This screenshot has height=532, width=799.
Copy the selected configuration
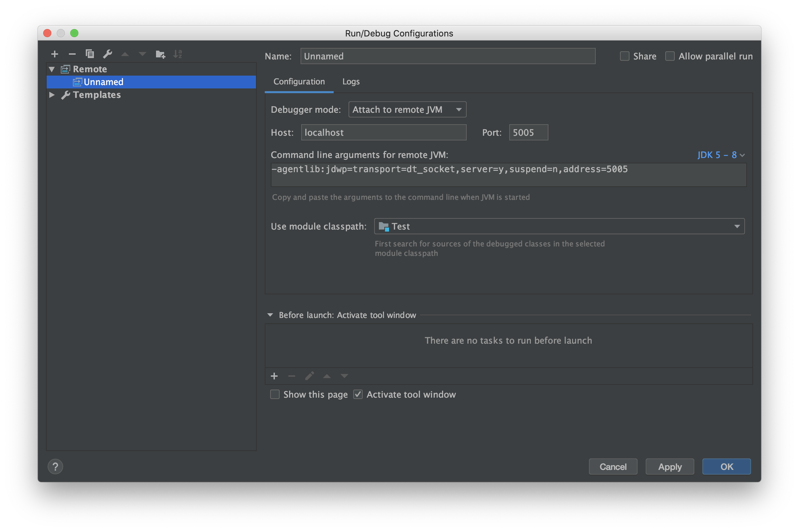pyautogui.click(x=89, y=54)
